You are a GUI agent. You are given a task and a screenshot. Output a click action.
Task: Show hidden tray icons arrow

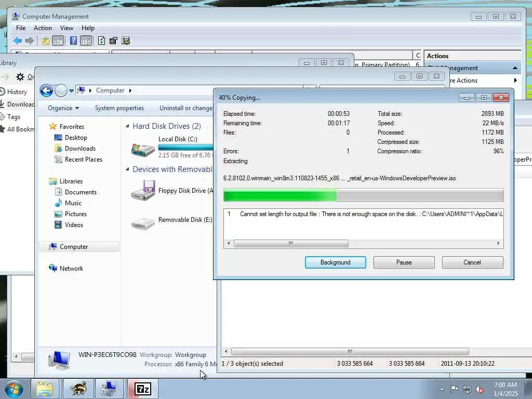click(x=442, y=389)
